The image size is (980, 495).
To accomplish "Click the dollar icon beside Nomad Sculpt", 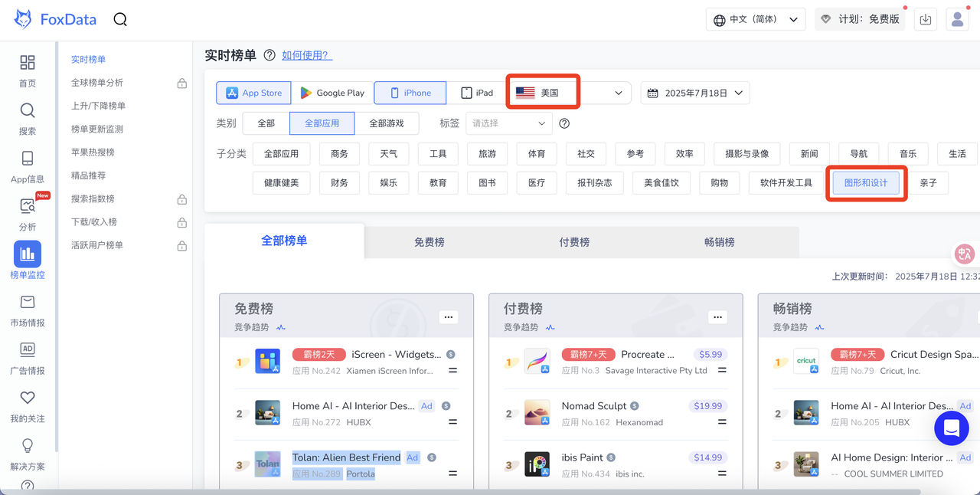I will coord(635,406).
